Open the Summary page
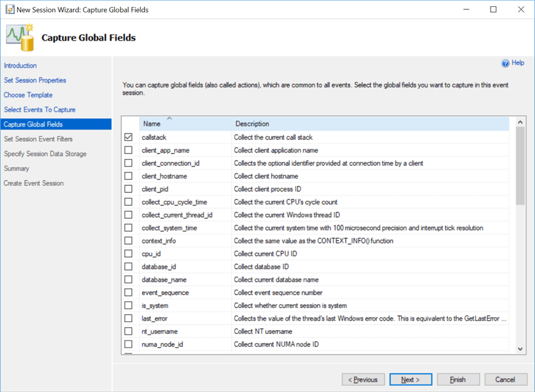The height and width of the screenshot is (392, 535). pyautogui.click(x=16, y=169)
